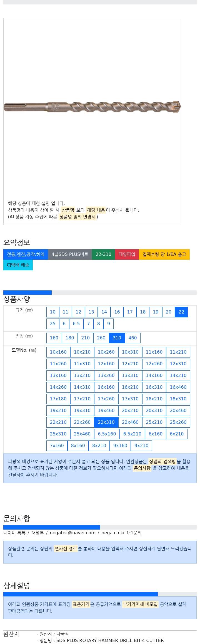Choose model 10x160
The width and height of the screenshot is (200, 644).
pos(58,352)
